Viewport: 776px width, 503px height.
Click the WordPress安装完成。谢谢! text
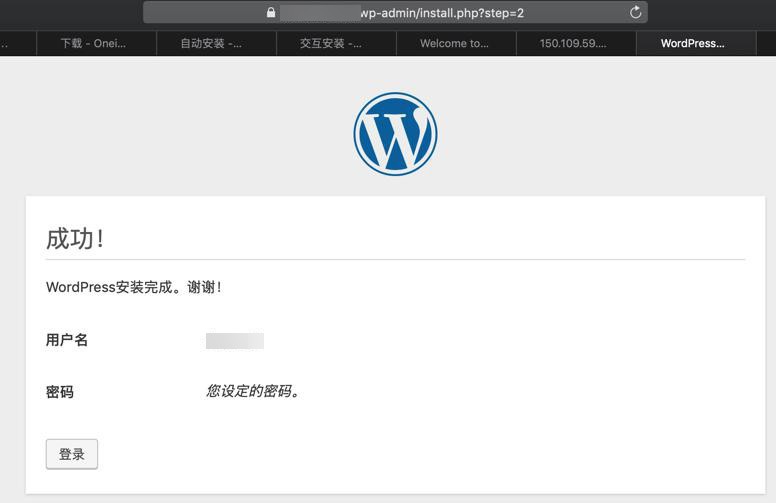[x=134, y=287]
